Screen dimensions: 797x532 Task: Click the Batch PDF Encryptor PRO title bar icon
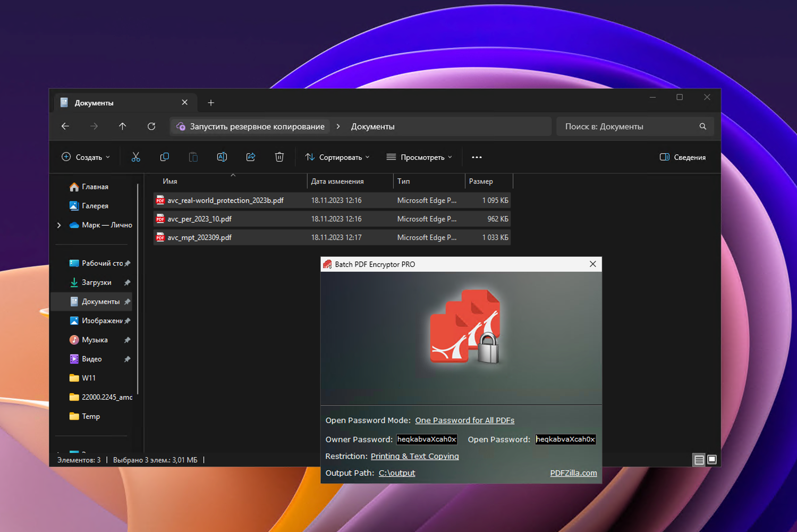click(327, 264)
